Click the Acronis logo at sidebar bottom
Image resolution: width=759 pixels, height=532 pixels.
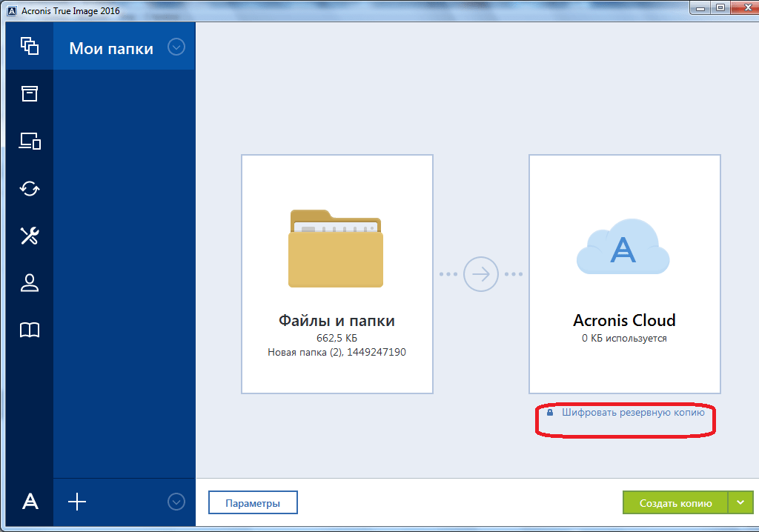(30, 502)
